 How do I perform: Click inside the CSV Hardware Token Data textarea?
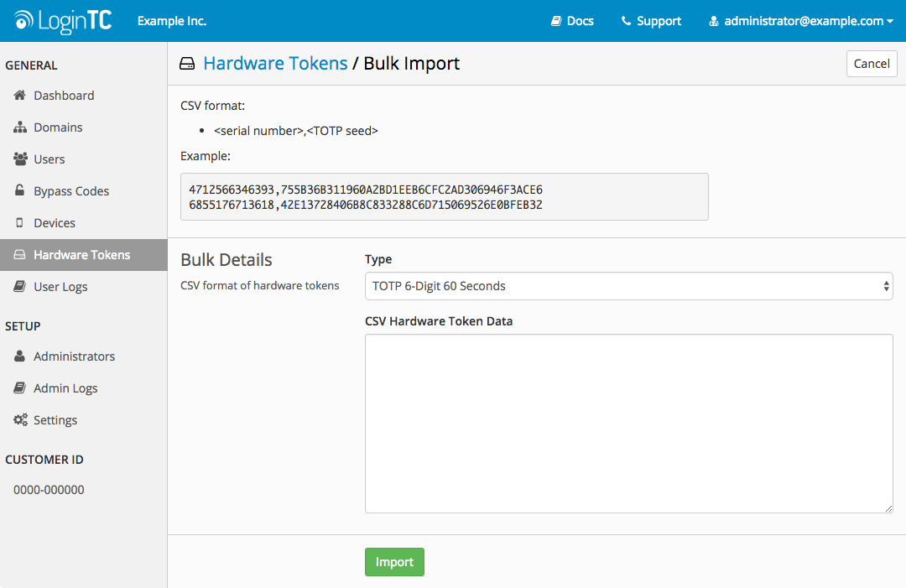[628, 424]
